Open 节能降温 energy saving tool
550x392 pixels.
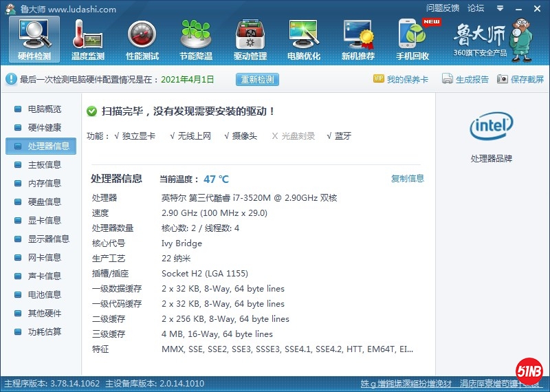point(196,39)
